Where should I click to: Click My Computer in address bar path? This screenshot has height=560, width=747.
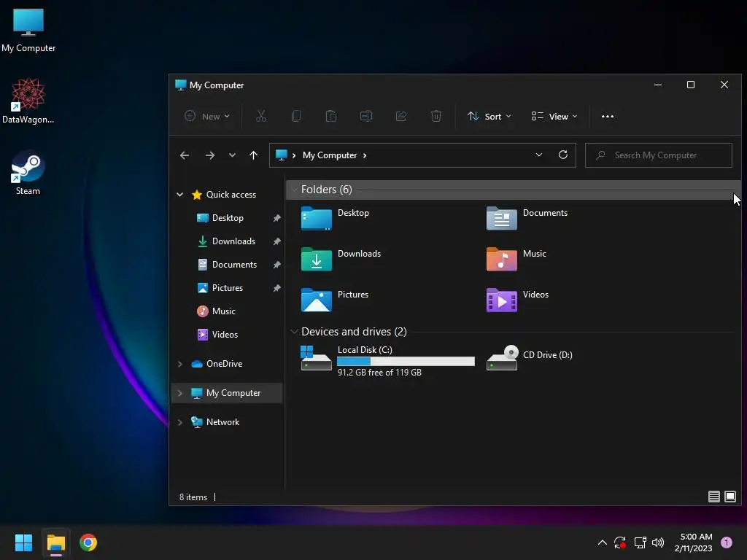(x=330, y=155)
